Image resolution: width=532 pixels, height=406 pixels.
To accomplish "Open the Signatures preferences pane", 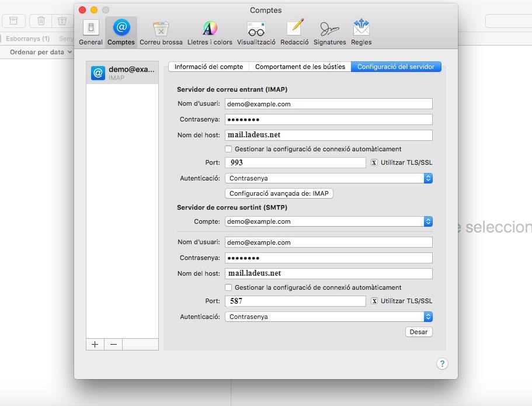I will pos(329,32).
